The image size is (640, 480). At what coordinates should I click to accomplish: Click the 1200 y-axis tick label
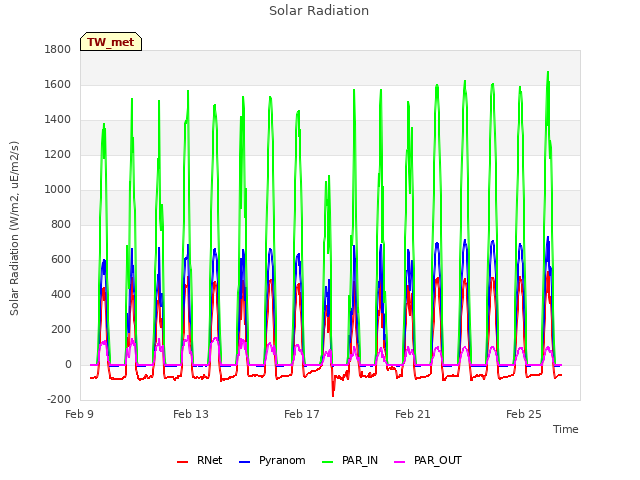(x=58, y=155)
